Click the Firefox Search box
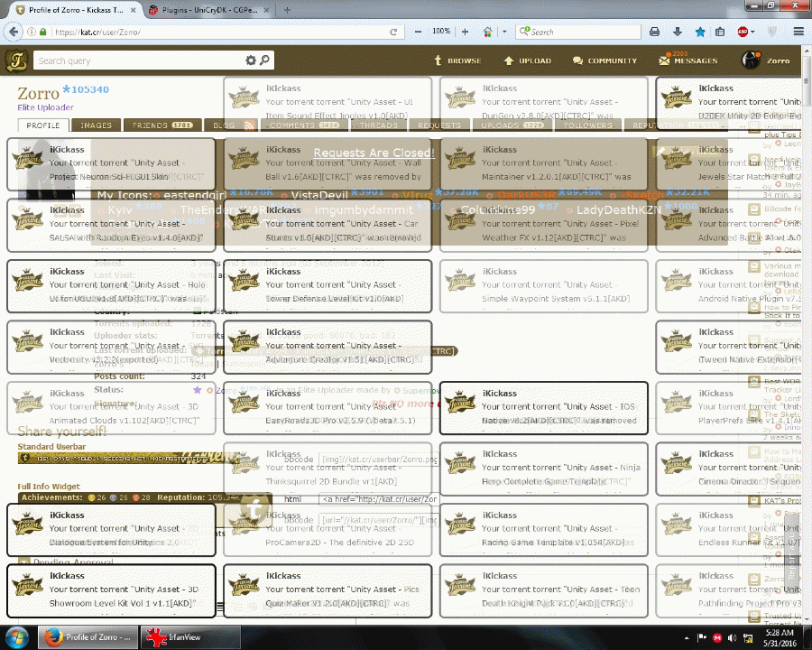This screenshot has width=812, height=650. (x=578, y=32)
